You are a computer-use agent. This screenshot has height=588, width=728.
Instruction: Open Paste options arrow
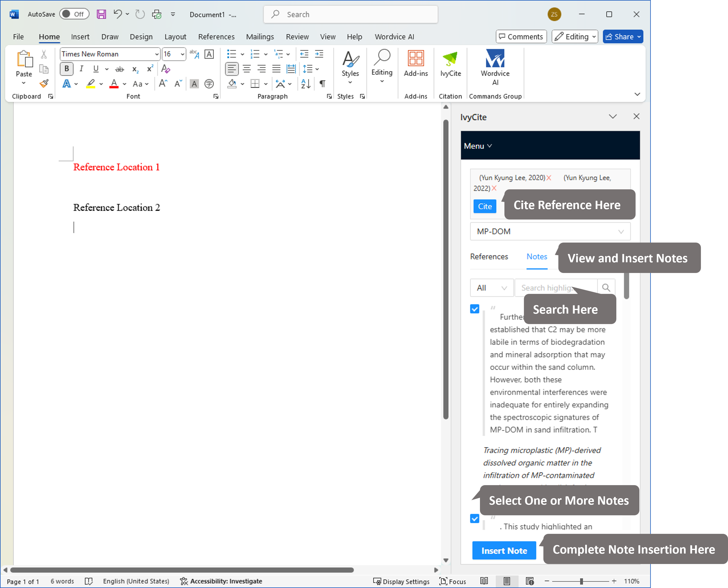tap(24, 83)
